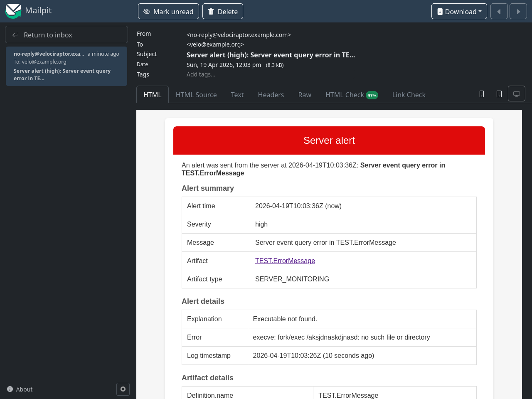Click the 97% HTML check badge
The height and width of the screenshot is (399, 532).
tap(372, 95)
